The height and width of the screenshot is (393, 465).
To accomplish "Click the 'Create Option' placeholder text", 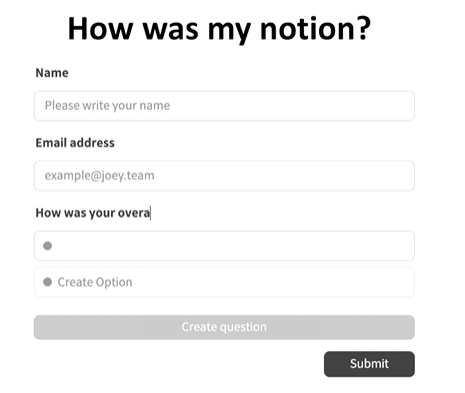I will pos(95,282).
